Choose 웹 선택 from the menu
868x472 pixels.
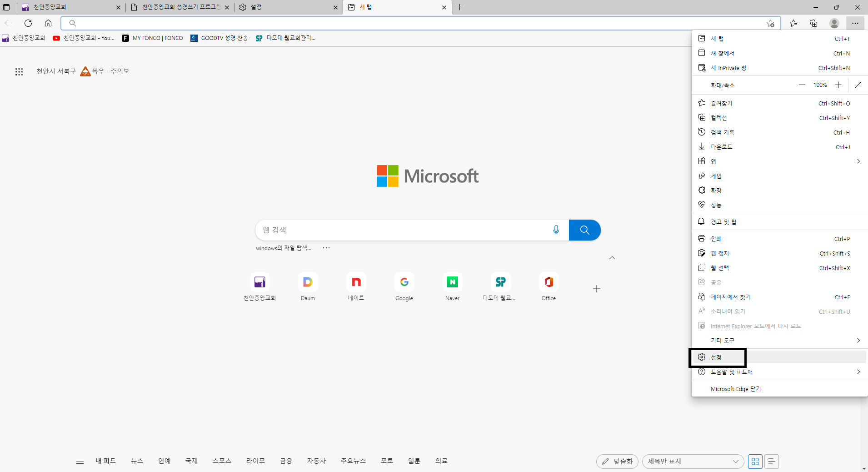[x=779, y=268]
